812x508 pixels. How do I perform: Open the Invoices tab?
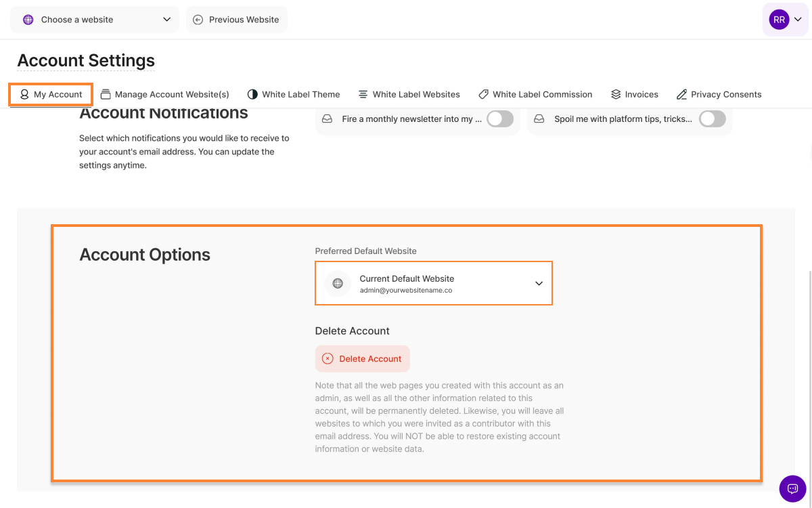[634, 94]
